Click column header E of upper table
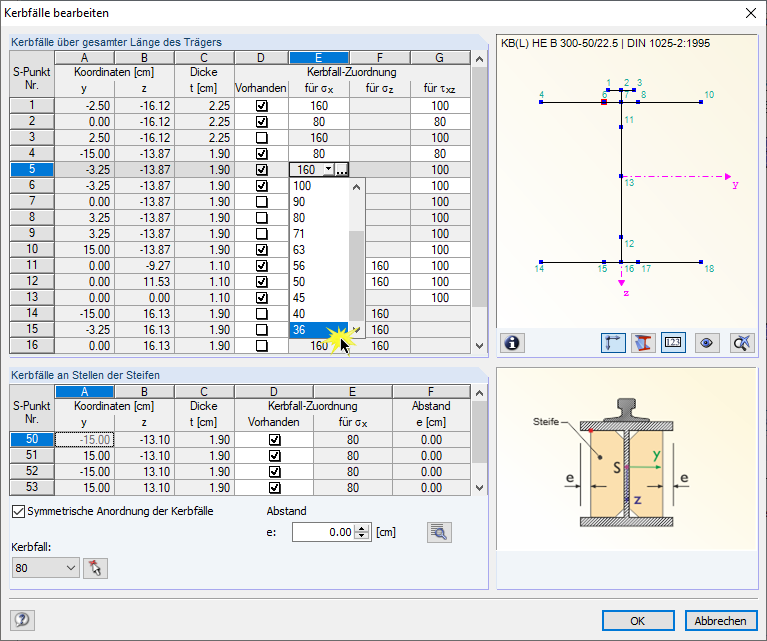 [x=318, y=58]
